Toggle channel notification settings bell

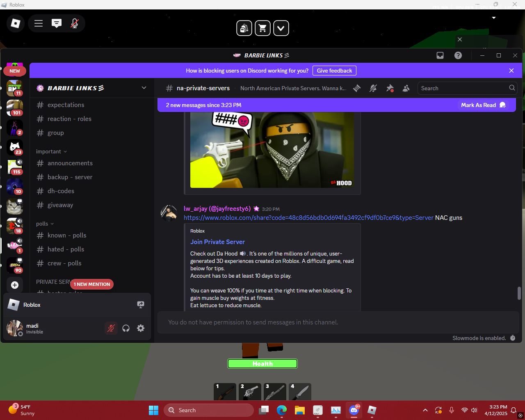click(x=373, y=88)
